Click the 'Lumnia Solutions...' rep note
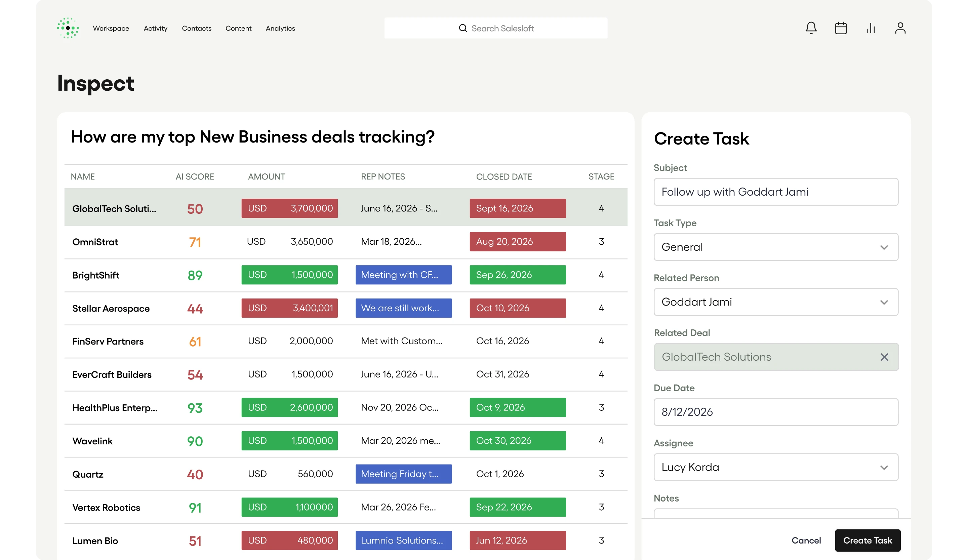 pos(403,540)
